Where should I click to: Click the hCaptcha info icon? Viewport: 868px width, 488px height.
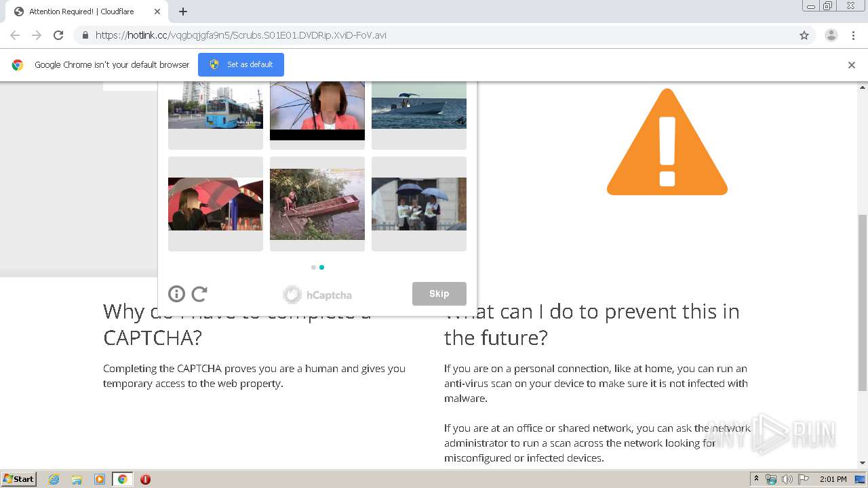point(176,293)
